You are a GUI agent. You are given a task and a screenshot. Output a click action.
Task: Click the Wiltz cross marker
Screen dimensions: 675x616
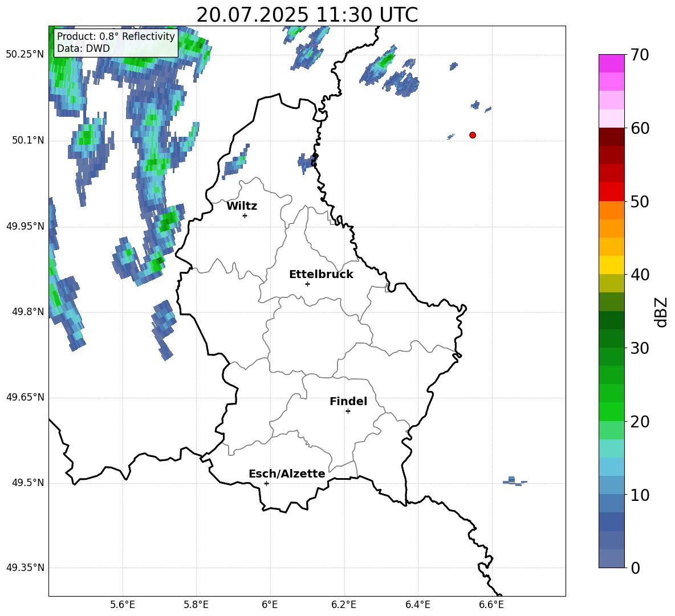click(245, 215)
